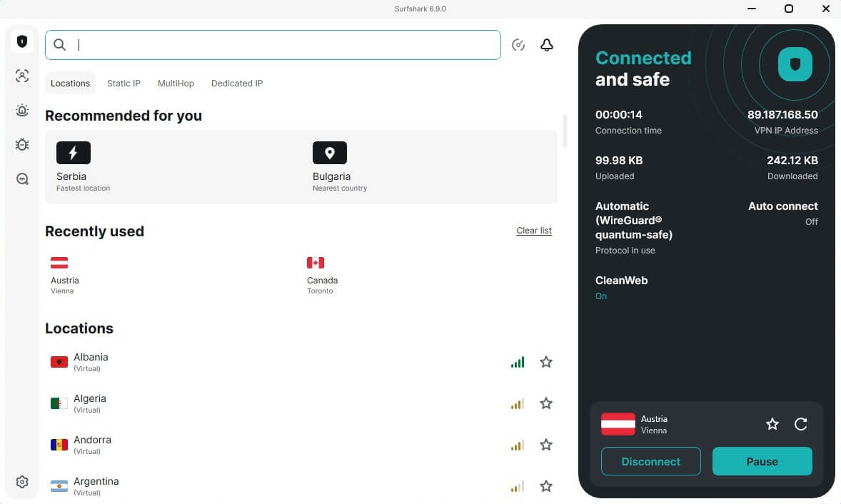Click the search magnifier icon
Image resolution: width=841 pixels, height=504 pixels.
tap(59, 45)
